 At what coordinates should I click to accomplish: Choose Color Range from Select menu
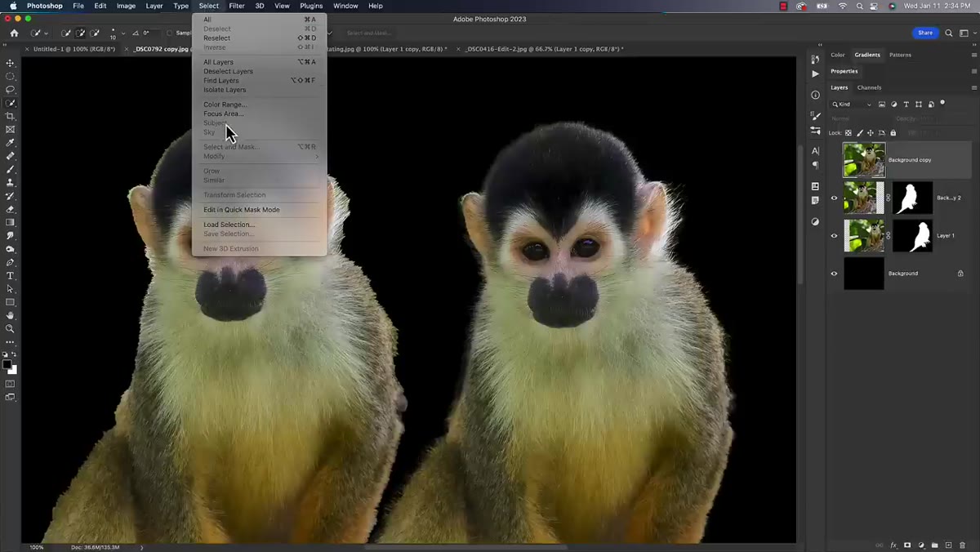point(225,105)
